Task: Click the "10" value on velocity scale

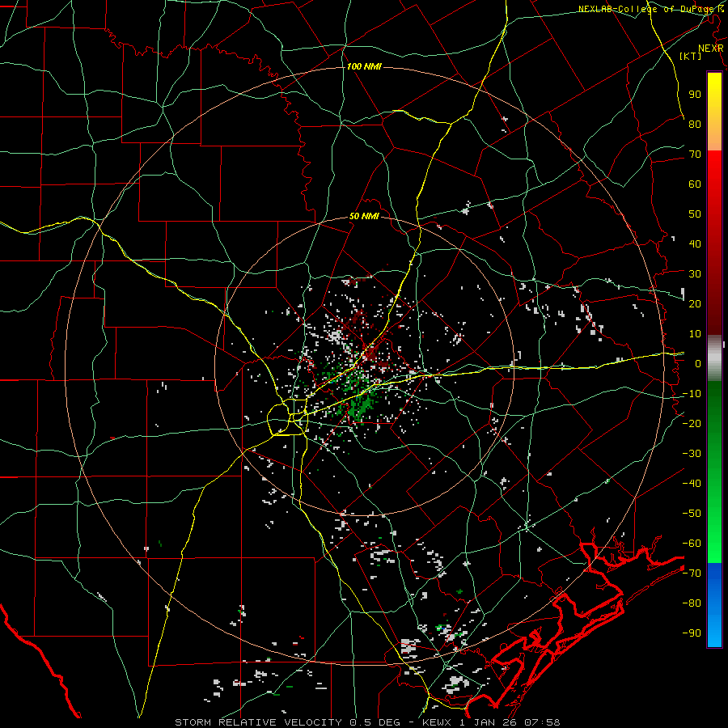Action: 695,334
